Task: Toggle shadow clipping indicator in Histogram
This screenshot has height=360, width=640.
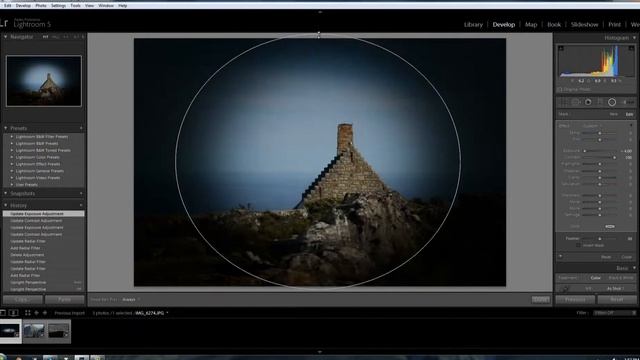Action: 561,48
